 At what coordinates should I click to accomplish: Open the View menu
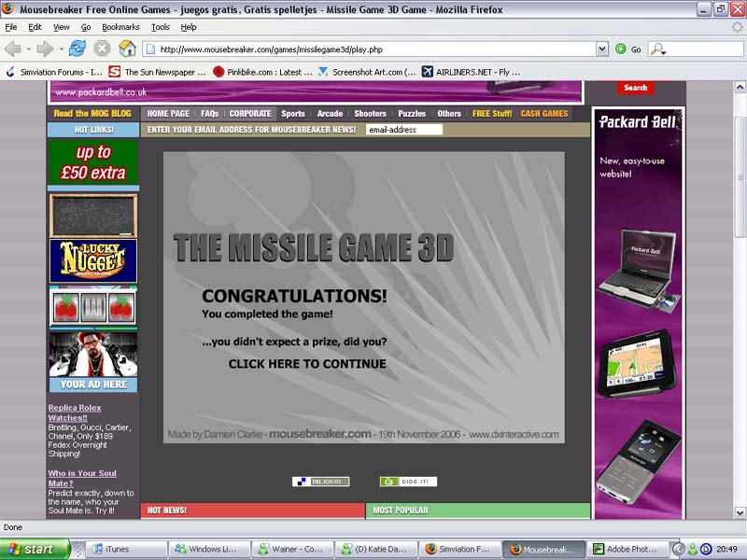(61, 27)
